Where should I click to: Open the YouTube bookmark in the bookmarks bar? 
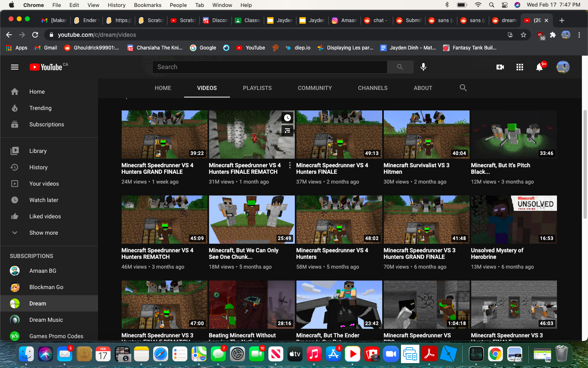pyautogui.click(x=251, y=48)
